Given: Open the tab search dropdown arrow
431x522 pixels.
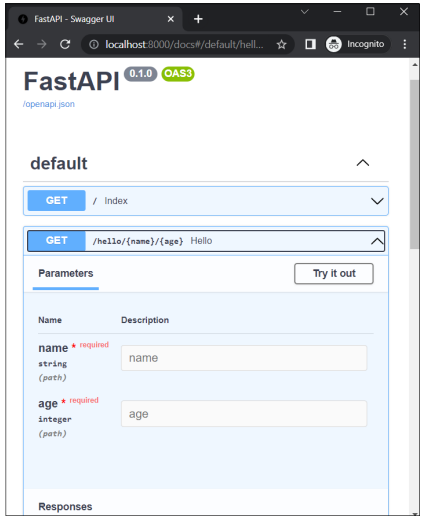Looking at the screenshot, I should (304, 12).
